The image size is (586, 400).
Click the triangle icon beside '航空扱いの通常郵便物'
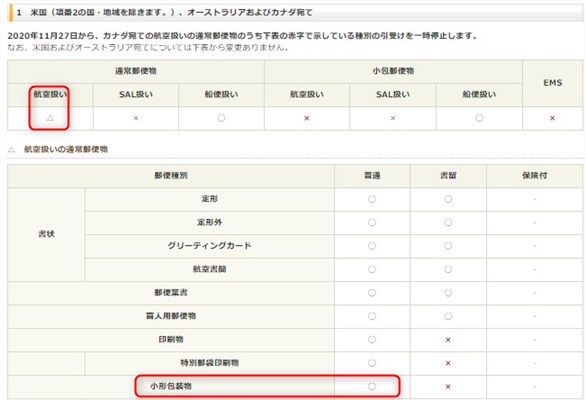[x=12, y=150]
